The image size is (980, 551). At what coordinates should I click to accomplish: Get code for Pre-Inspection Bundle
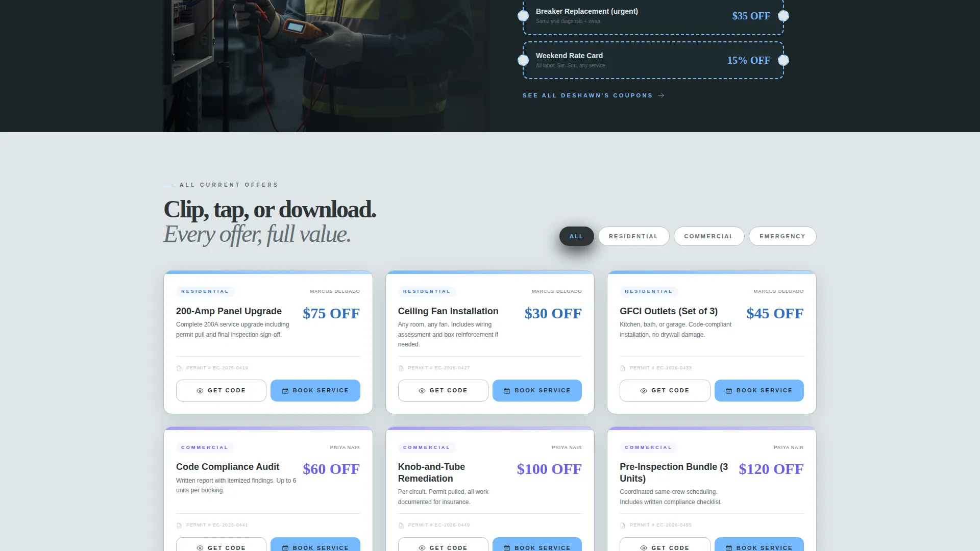click(x=665, y=544)
